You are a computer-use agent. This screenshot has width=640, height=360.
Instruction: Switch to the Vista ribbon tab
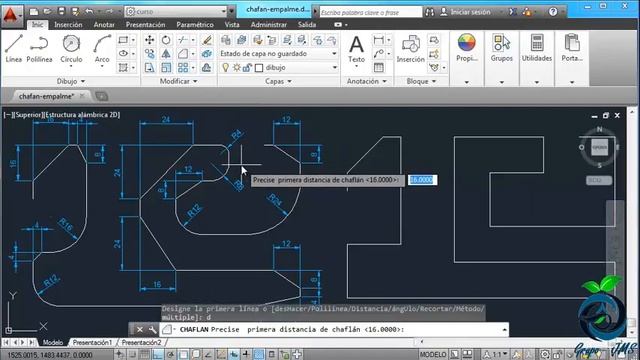coord(232,24)
